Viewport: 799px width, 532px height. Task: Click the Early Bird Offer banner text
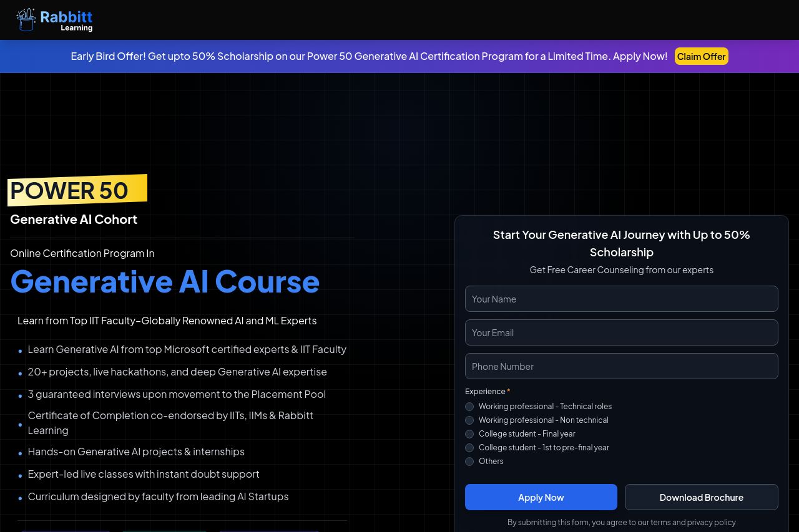[x=368, y=56]
